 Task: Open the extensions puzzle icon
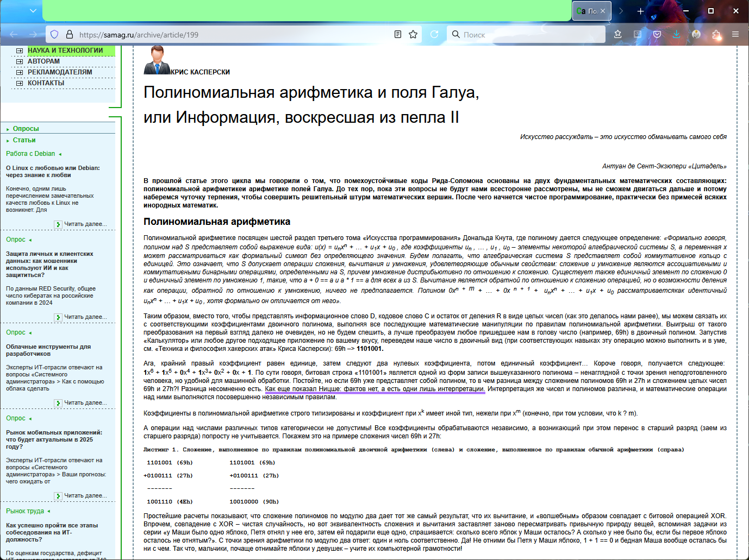tap(716, 34)
